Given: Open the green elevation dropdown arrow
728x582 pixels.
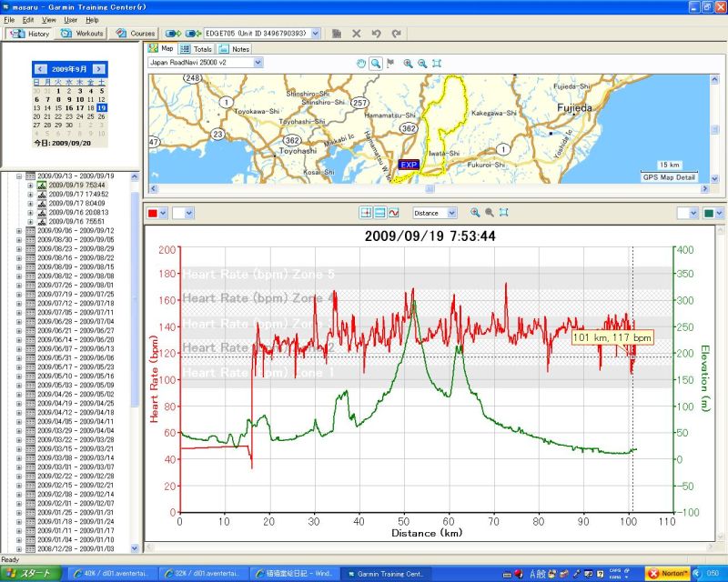Looking at the screenshot, I should (719, 213).
